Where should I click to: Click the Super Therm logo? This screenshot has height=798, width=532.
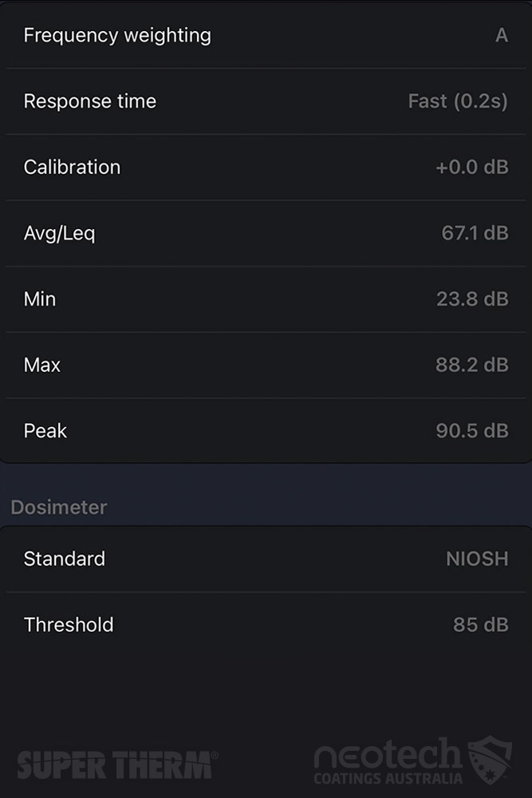point(116,764)
